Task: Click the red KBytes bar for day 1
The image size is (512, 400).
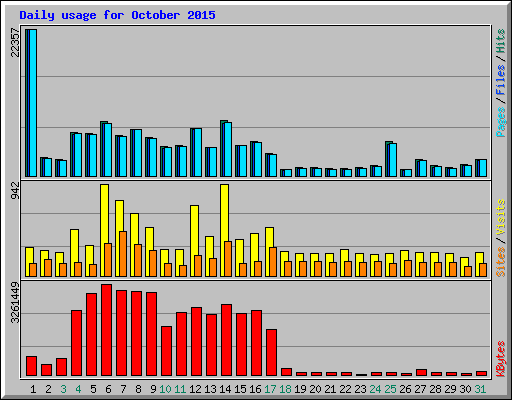Action: pyautogui.click(x=32, y=366)
